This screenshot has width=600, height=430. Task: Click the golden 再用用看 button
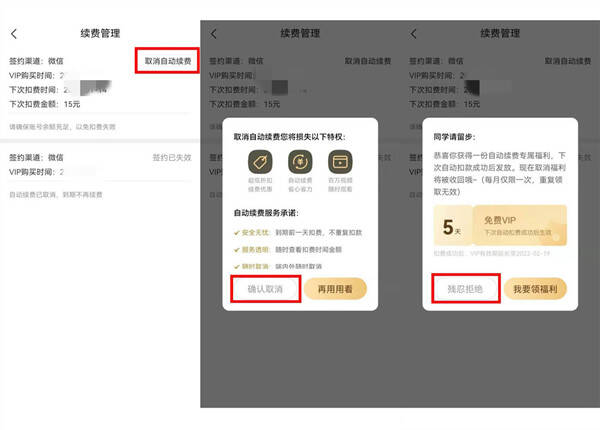(x=335, y=289)
